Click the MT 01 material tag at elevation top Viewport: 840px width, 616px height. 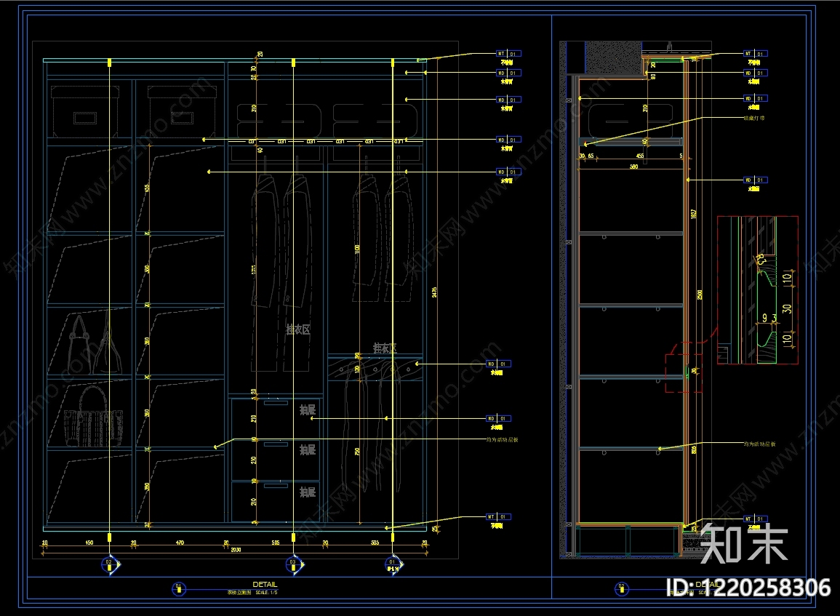click(508, 54)
